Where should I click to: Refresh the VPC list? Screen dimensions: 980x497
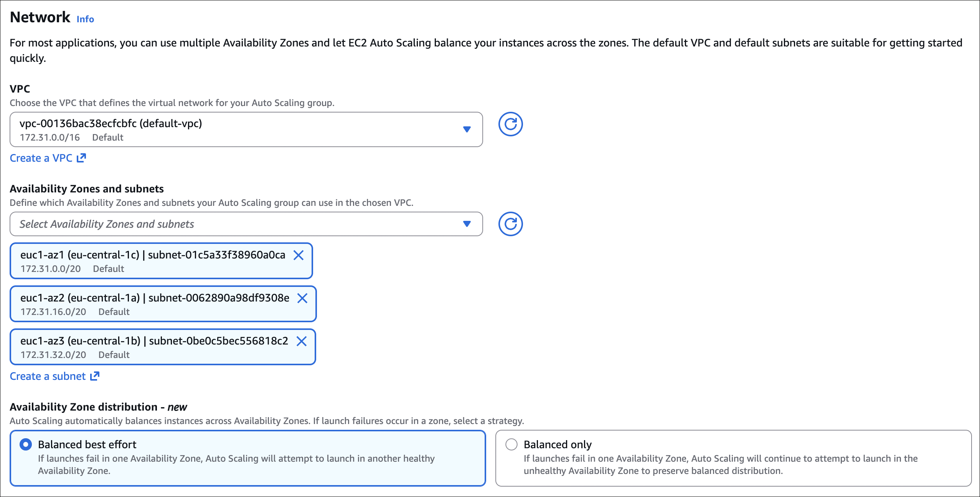(x=510, y=124)
